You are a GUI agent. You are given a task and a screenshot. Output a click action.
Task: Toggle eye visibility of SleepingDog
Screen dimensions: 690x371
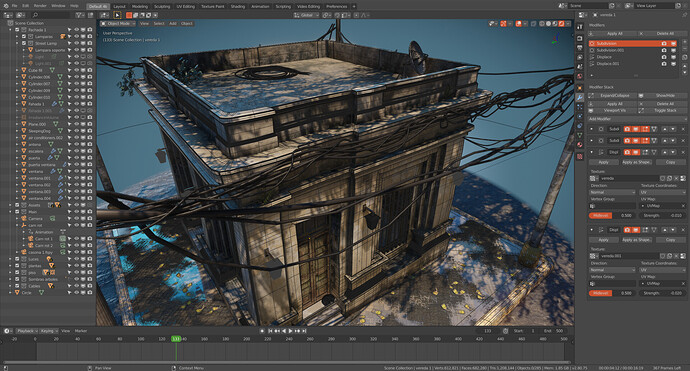point(76,131)
